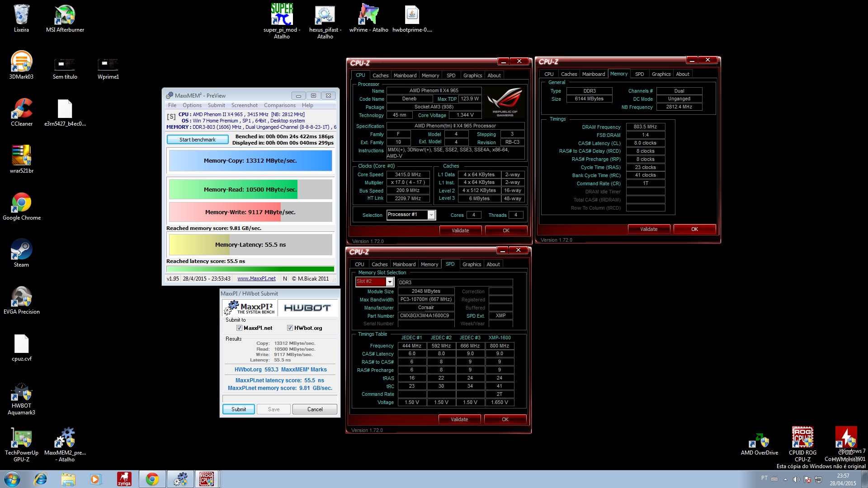This screenshot has height=488, width=868.
Task: Click the PT language indicator in tray
Action: (764, 478)
